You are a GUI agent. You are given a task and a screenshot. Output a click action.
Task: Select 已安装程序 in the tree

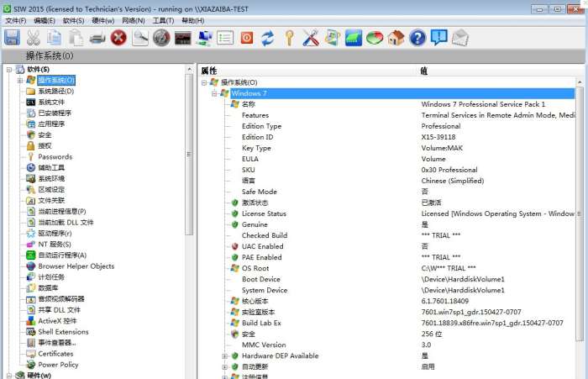55,113
